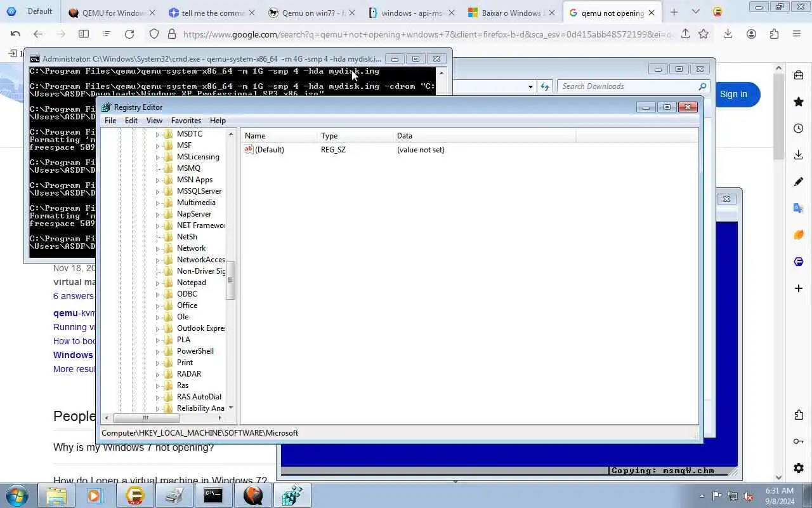Viewport: 812px width, 508px height.
Task: Go back in the browser toolbar
Action: pos(38,34)
